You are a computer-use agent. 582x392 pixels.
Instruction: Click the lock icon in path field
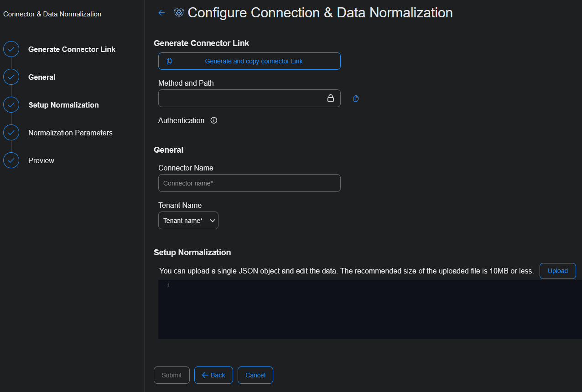click(331, 98)
